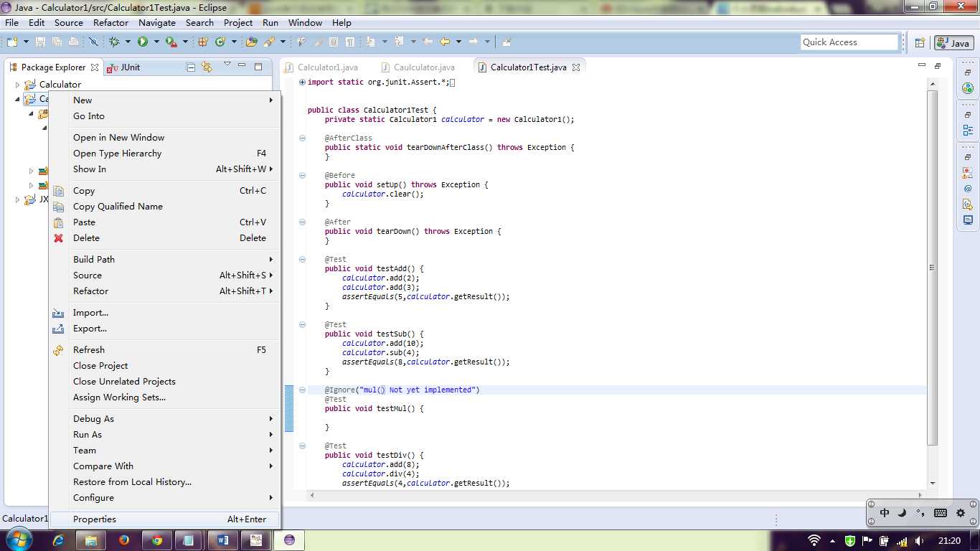Click the Open Perspective icon
The height and width of the screenshot is (551, 980).
pyautogui.click(x=920, y=43)
